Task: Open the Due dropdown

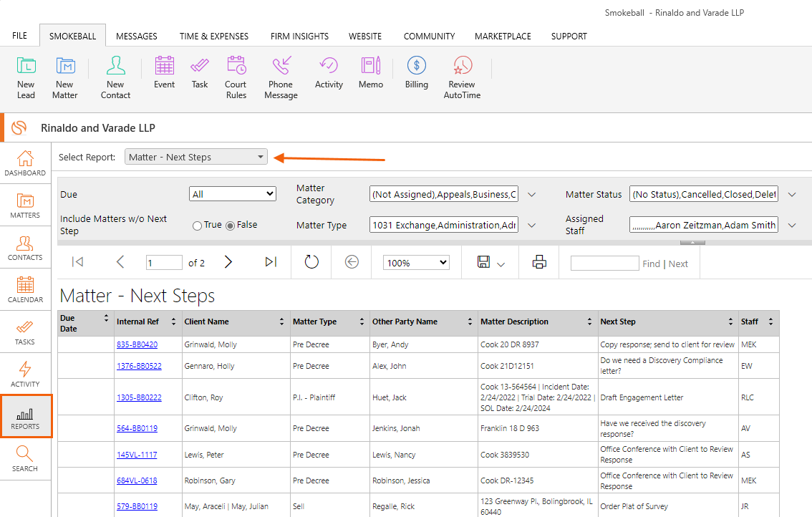Action: (x=233, y=194)
